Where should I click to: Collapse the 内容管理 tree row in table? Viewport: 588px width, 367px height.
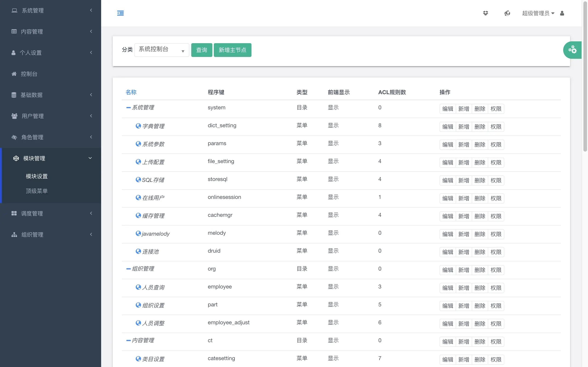pos(128,340)
